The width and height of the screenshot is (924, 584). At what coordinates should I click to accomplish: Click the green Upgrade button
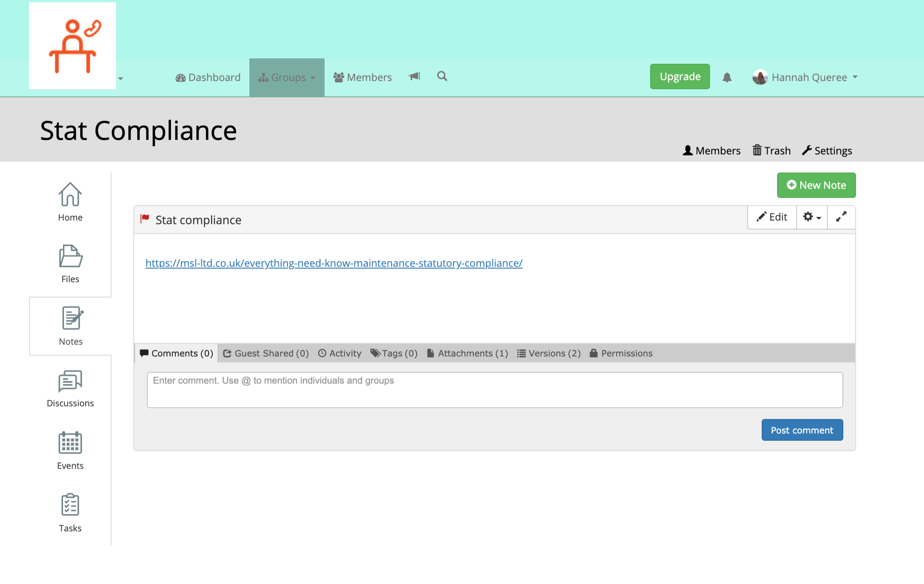click(680, 77)
